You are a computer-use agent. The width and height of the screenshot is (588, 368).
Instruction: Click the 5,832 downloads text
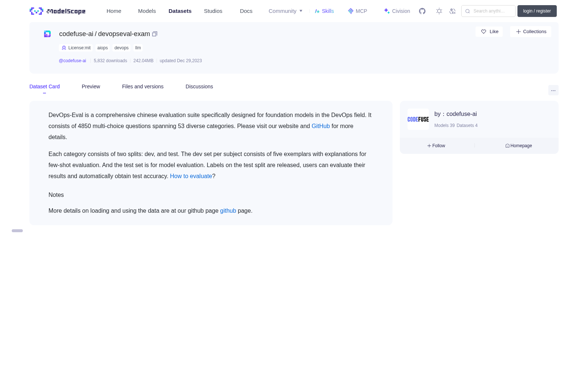110,61
